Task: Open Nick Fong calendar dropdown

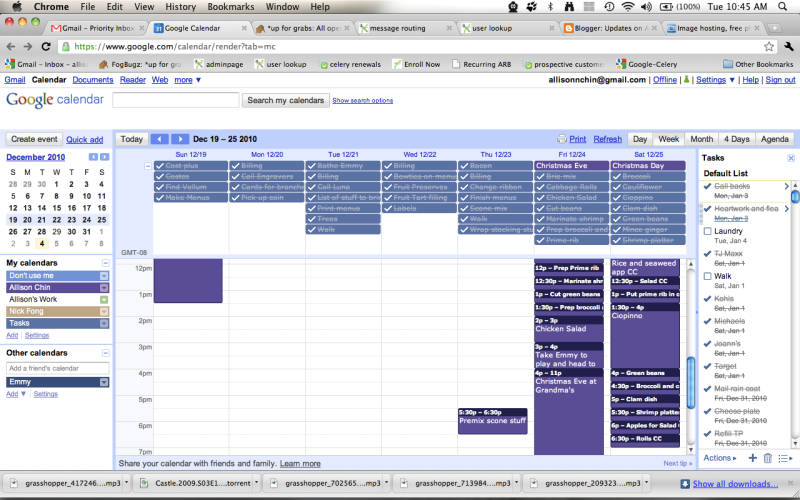Action: (x=104, y=311)
